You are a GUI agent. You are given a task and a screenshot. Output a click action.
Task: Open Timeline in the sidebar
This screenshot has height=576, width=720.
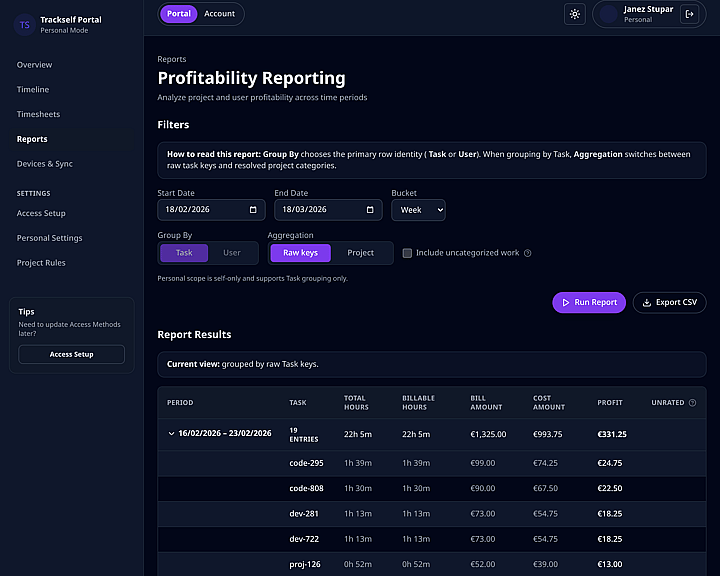coord(33,90)
